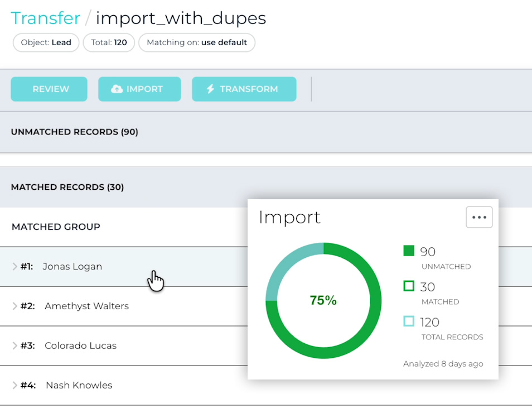Image resolution: width=532 pixels, height=413 pixels.
Task: Select the Transform action
Action: 244,89
